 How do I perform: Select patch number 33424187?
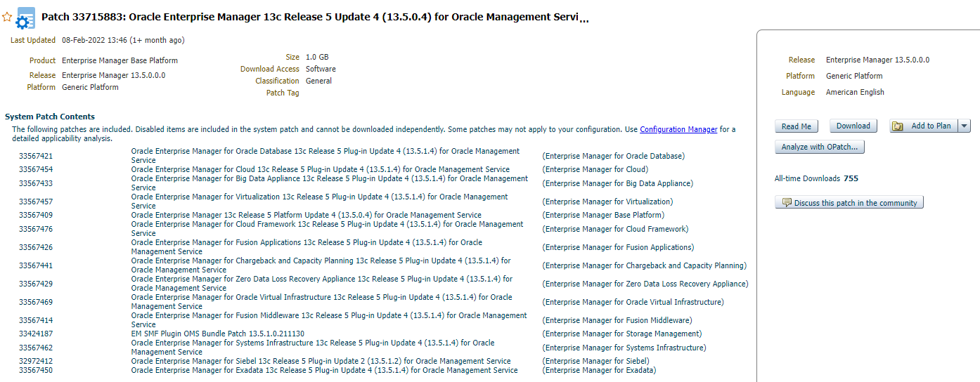[x=36, y=334]
